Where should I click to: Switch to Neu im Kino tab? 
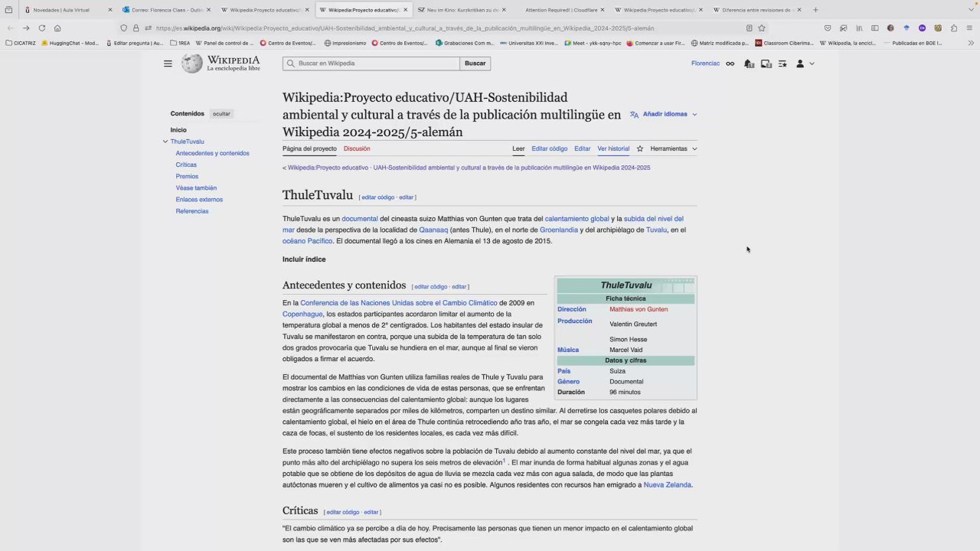pos(462,10)
